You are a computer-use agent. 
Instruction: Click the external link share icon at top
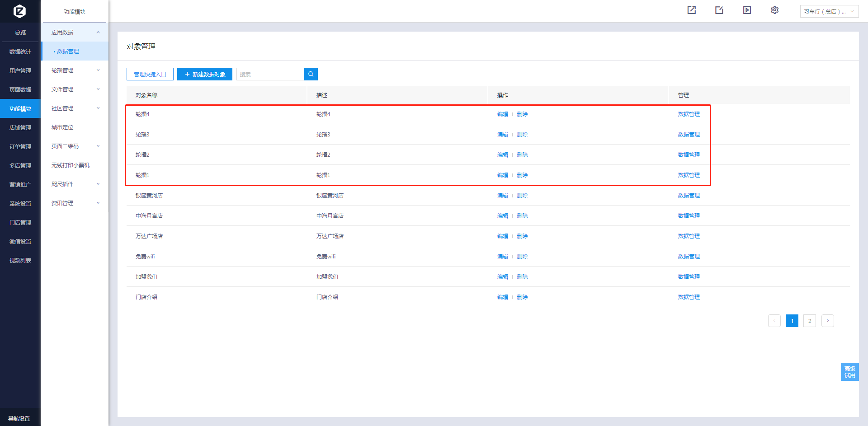(x=692, y=10)
